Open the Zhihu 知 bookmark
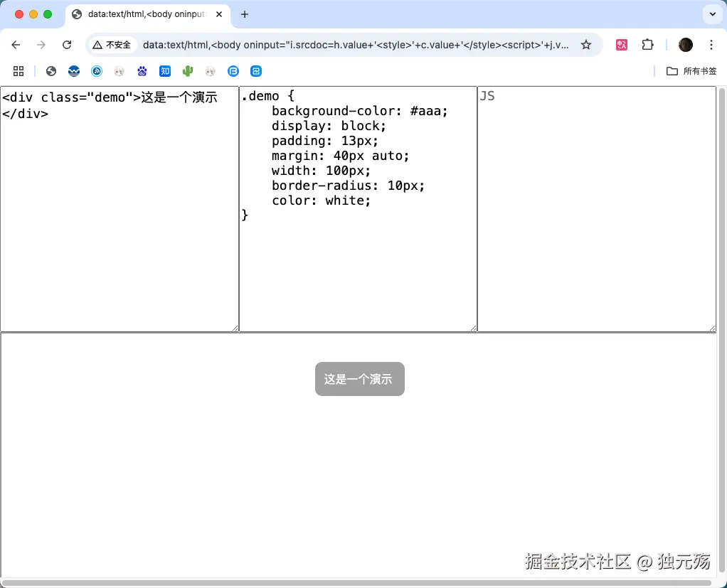This screenshot has height=588, width=727. [x=164, y=71]
